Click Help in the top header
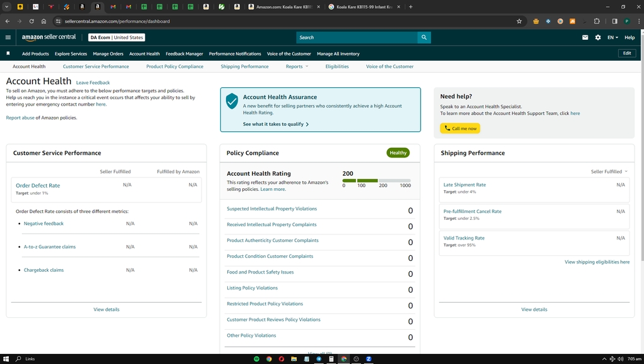Image resolution: width=644 pixels, height=364 pixels. point(629,37)
